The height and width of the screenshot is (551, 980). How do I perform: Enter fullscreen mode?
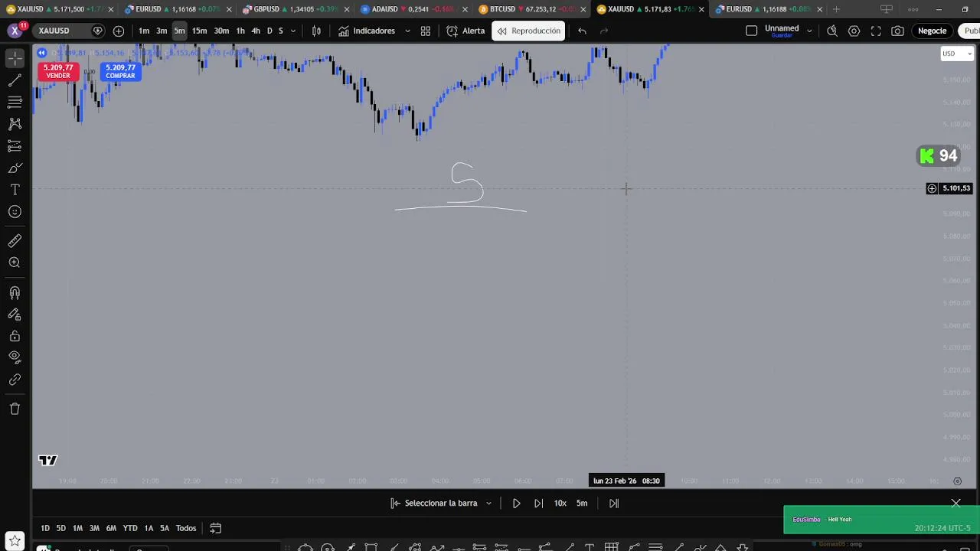(x=876, y=31)
